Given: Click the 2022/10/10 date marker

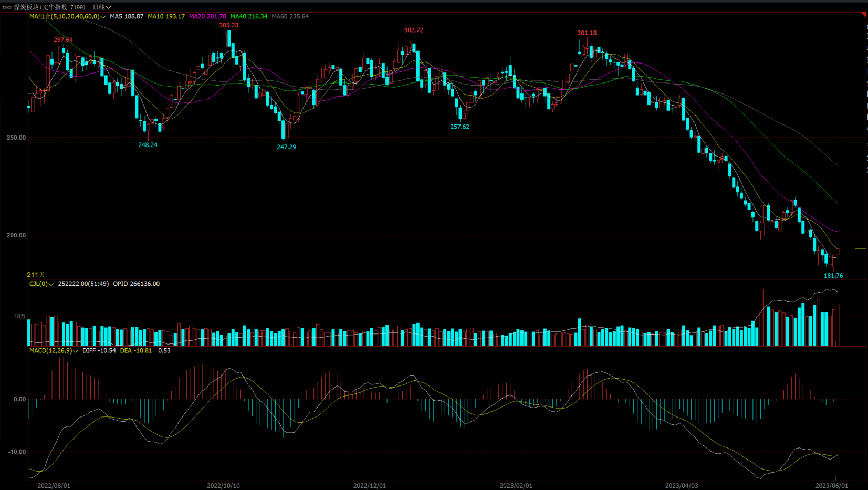Looking at the screenshot, I should click(223, 486).
